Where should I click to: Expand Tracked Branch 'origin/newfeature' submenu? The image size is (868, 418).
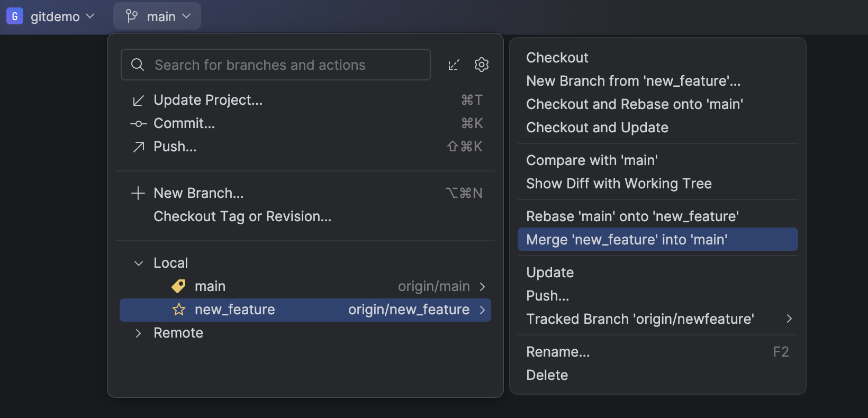(658, 319)
